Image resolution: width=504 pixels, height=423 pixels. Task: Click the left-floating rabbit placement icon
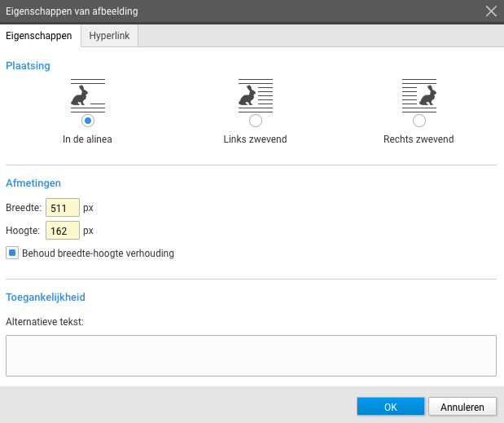pyautogui.click(x=256, y=95)
